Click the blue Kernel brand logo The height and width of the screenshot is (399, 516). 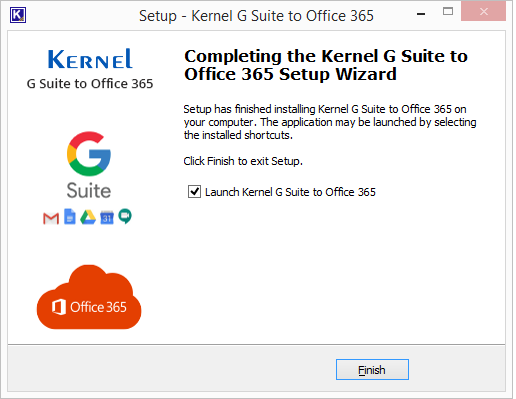(x=90, y=59)
